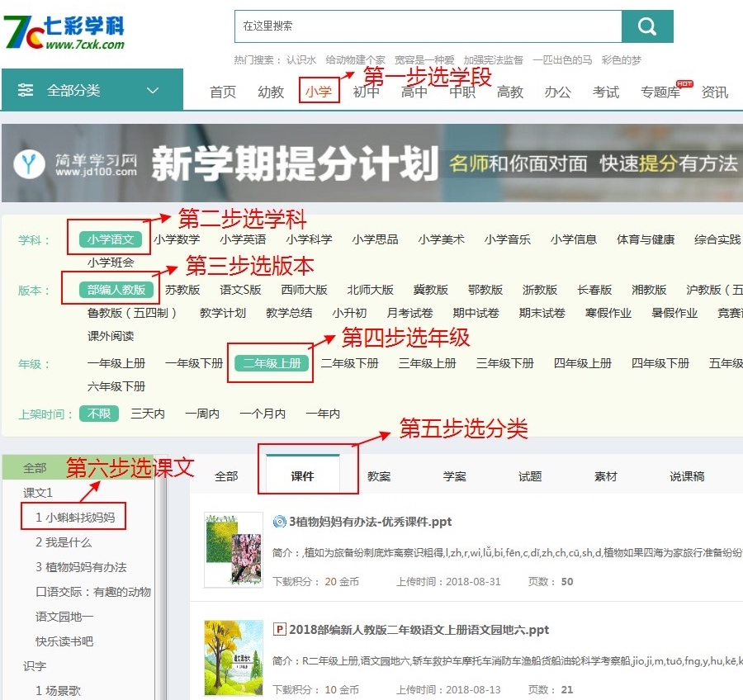This screenshot has height=700, width=743.
Task: Collapse the 课文1 tree section
Action: [38, 493]
